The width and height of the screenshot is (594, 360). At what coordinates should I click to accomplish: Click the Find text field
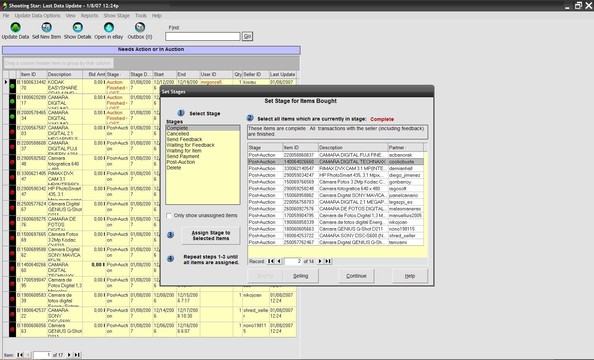pyautogui.click(x=203, y=36)
